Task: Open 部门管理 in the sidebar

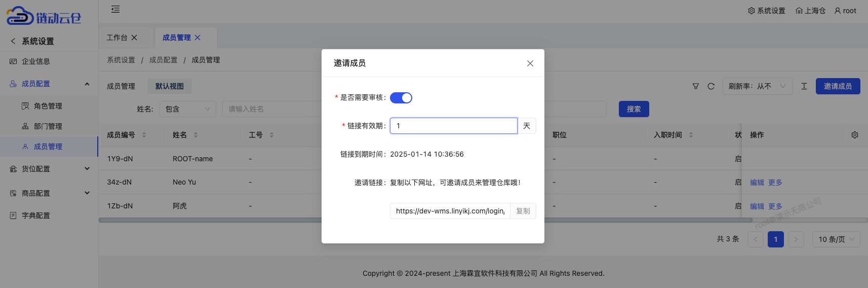Action: pos(49,126)
